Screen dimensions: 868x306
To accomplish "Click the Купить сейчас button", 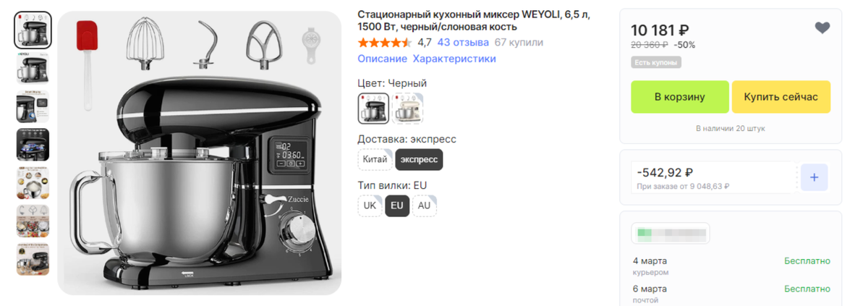I will (781, 97).
